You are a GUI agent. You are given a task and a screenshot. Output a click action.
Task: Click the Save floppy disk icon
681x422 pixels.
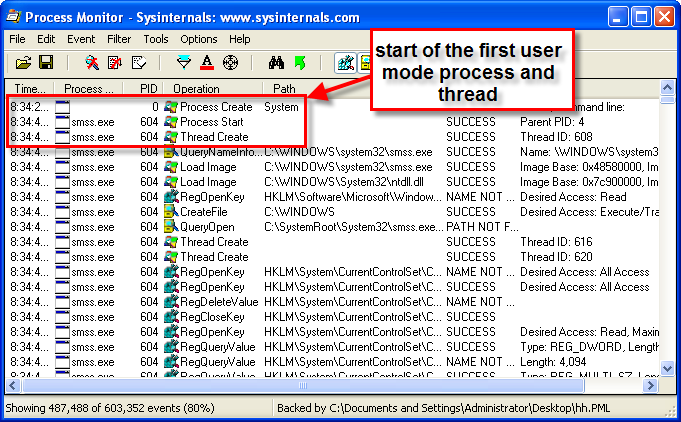[45, 63]
